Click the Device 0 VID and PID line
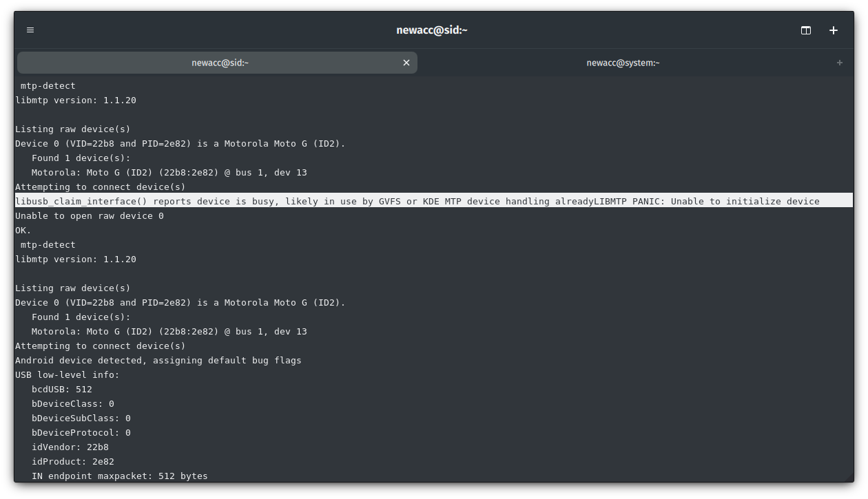This screenshot has height=499, width=868. point(179,143)
